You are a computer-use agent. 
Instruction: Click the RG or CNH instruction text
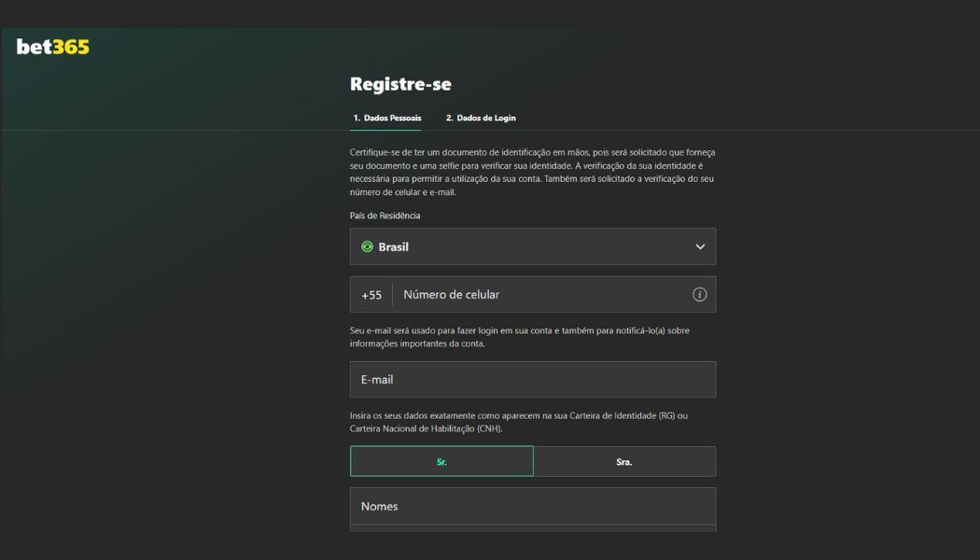[x=518, y=422]
